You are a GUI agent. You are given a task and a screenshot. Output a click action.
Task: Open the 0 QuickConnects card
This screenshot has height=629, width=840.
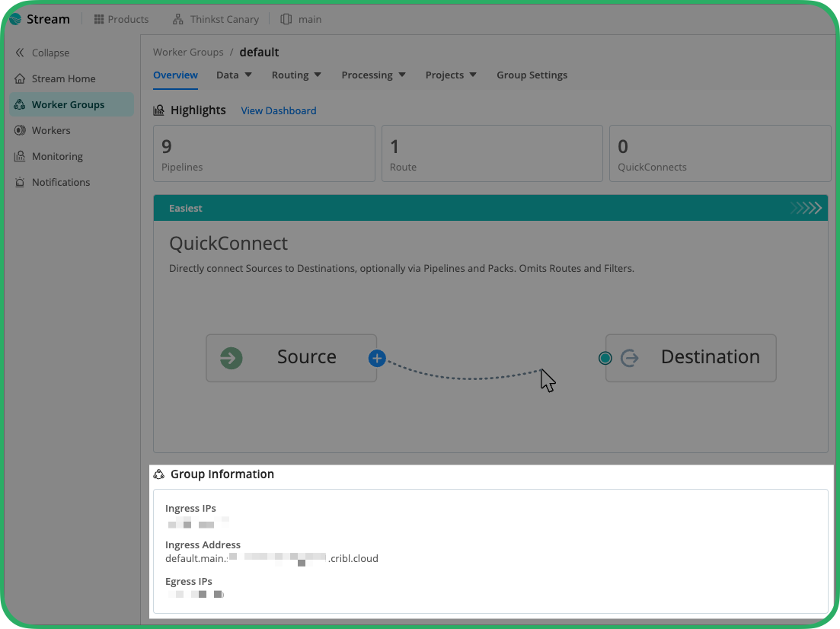pyautogui.click(x=720, y=154)
